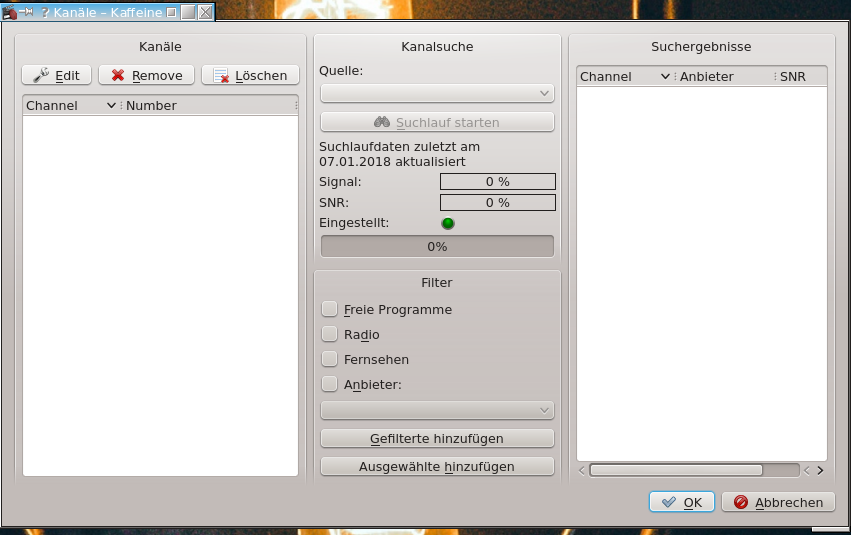Click the pin window icon in titlebar
This screenshot has width=851, height=535.
coord(27,13)
